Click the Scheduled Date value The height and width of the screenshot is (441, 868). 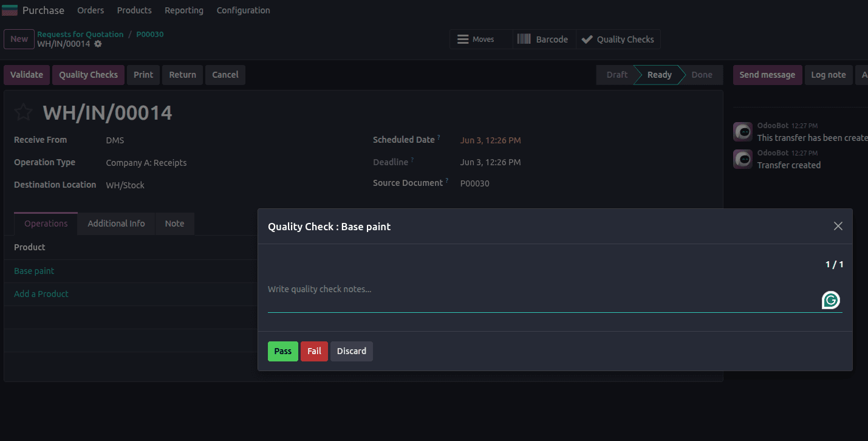[x=490, y=140]
